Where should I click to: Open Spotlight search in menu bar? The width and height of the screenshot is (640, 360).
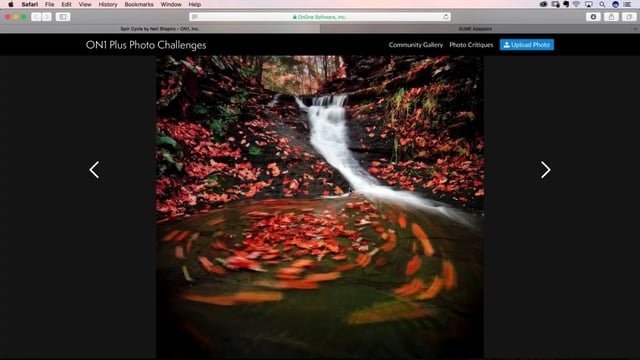[x=602, y=4]
